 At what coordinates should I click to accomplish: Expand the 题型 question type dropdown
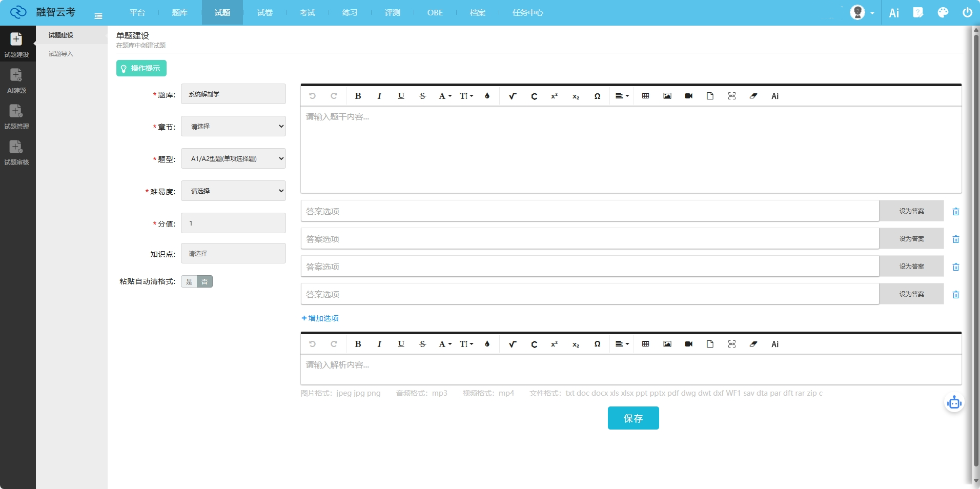pyautogui.click(x=233, y=158)
